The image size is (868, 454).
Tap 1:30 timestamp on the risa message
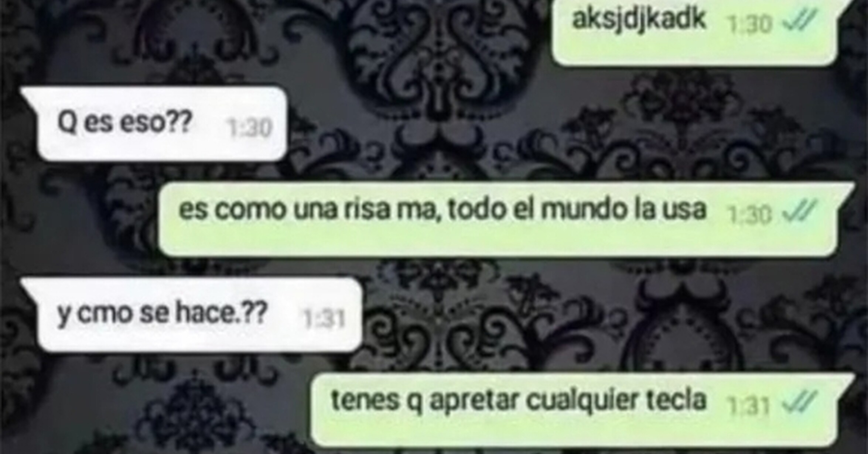click(x=749, y=214)
